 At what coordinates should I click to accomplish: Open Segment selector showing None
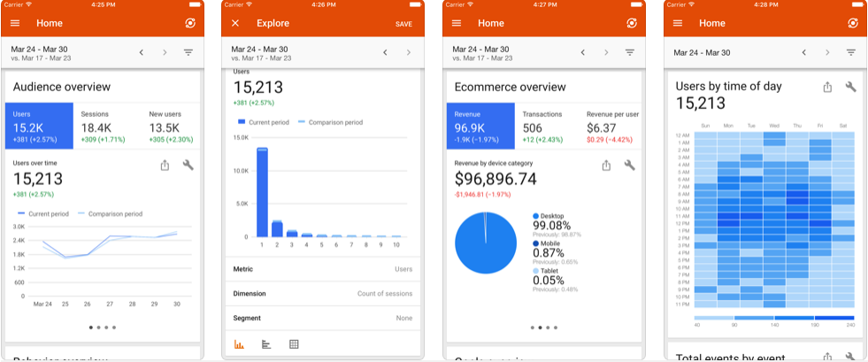323,318
